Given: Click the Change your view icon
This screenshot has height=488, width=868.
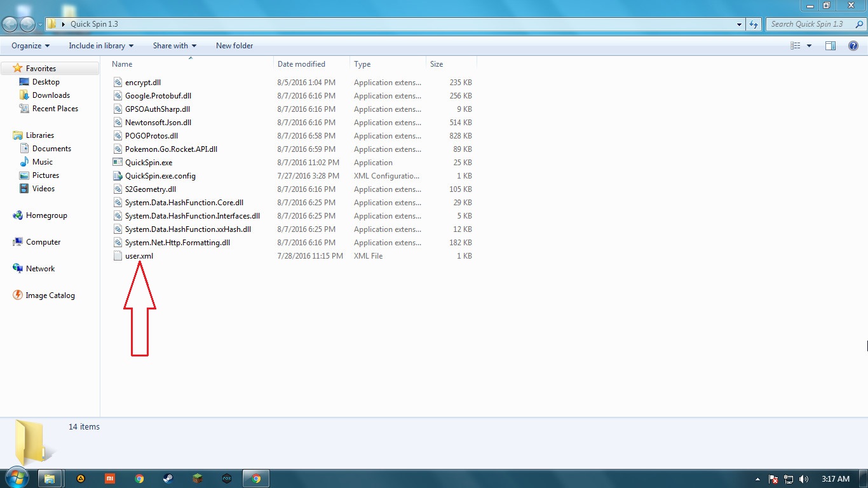Looking at the screenshot, I should pos(795,46).
